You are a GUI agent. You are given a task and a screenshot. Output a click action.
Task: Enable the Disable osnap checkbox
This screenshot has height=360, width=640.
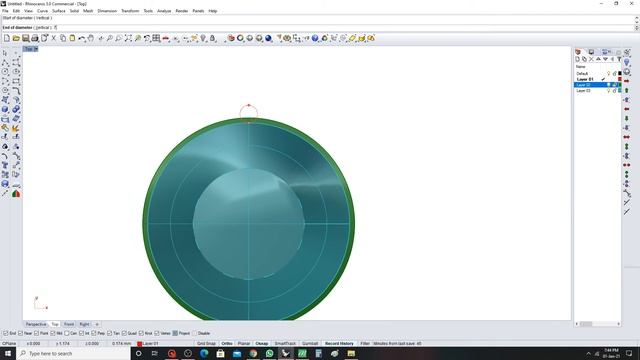194,333
